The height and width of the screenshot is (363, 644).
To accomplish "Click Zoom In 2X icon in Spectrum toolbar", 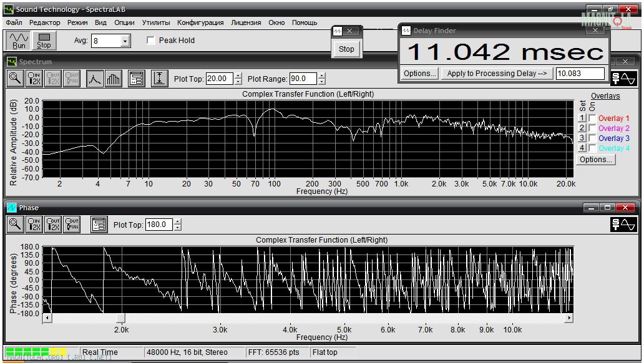I will click(34, 78).
